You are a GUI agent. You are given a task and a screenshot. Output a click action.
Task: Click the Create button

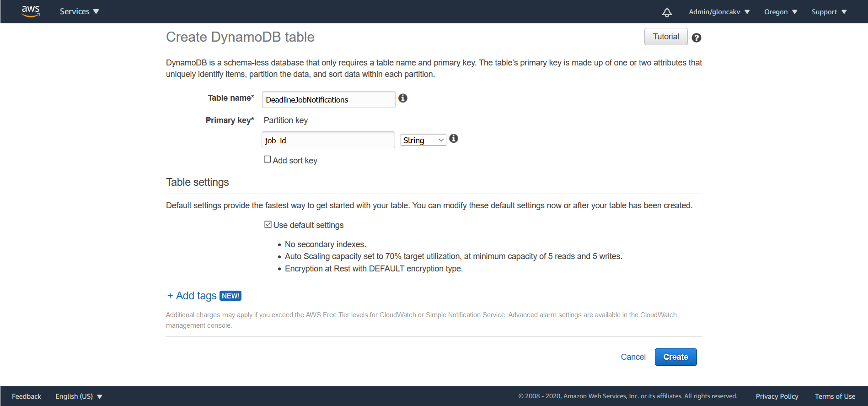pyautogui.click(x=676, y=357)
